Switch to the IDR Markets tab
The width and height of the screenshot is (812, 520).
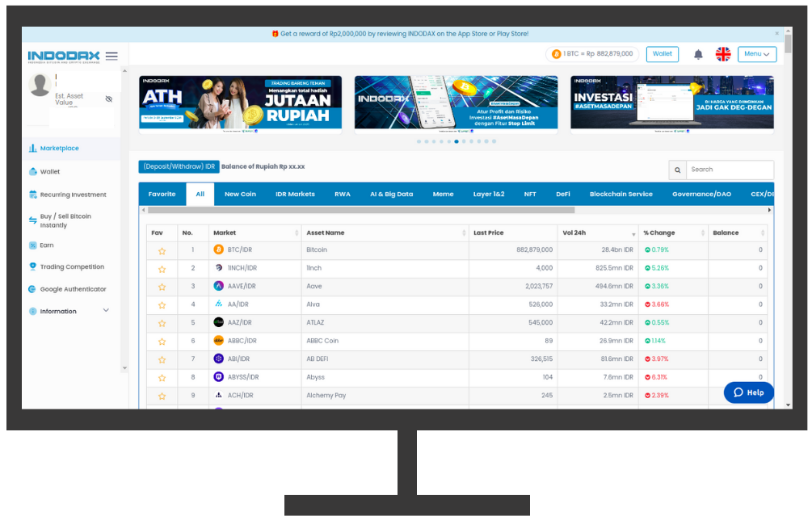(x=295, y=194)
